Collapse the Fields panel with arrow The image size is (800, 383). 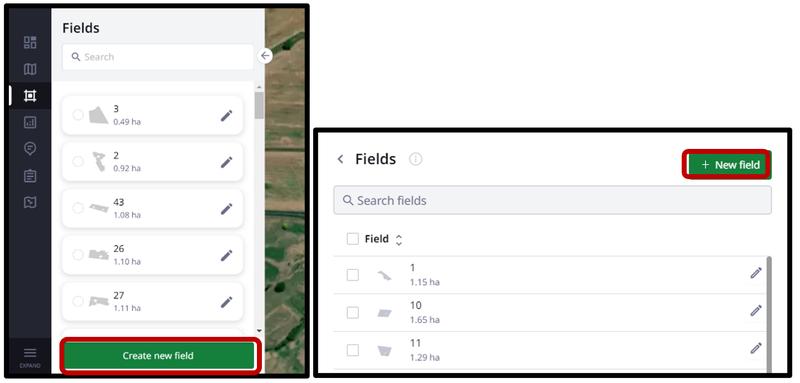[265, 56]
